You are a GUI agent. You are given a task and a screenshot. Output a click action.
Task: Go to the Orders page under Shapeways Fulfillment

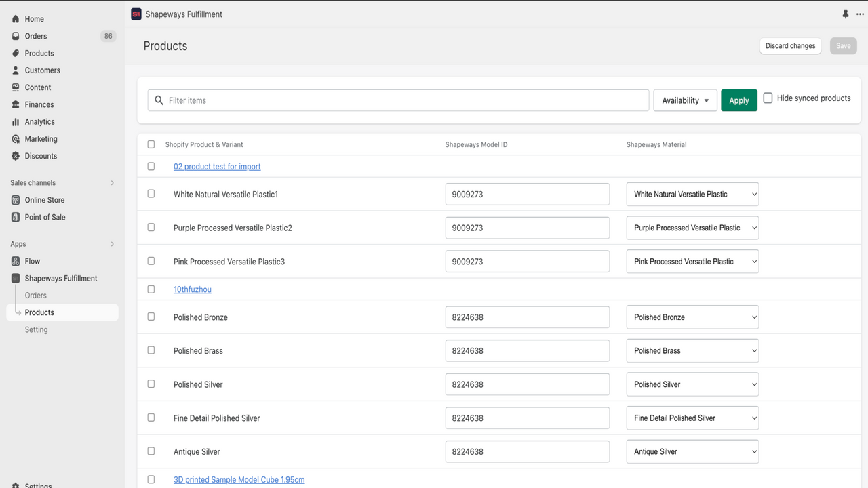tap(35, 295)
